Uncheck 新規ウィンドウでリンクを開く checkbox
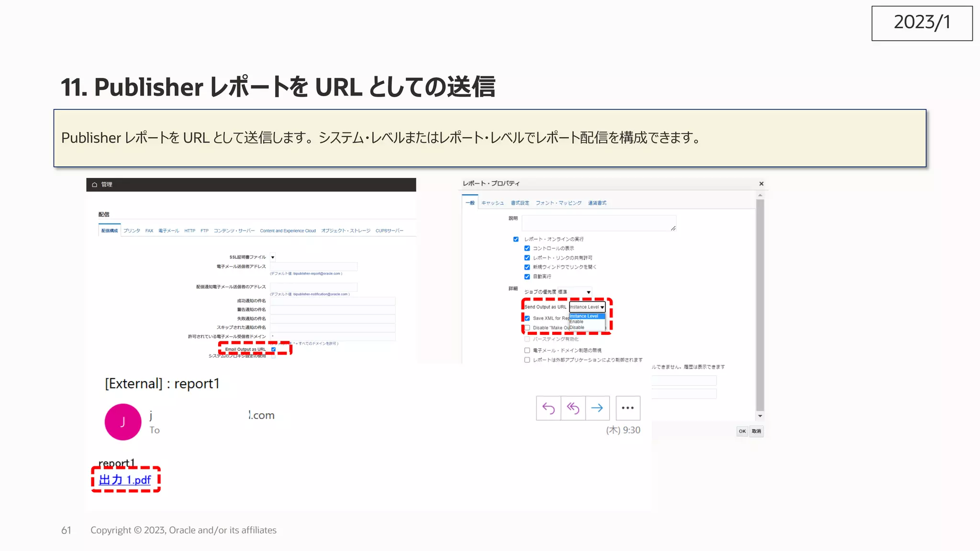The width and height of the screenshot is (980, 551). click(527, 267)
